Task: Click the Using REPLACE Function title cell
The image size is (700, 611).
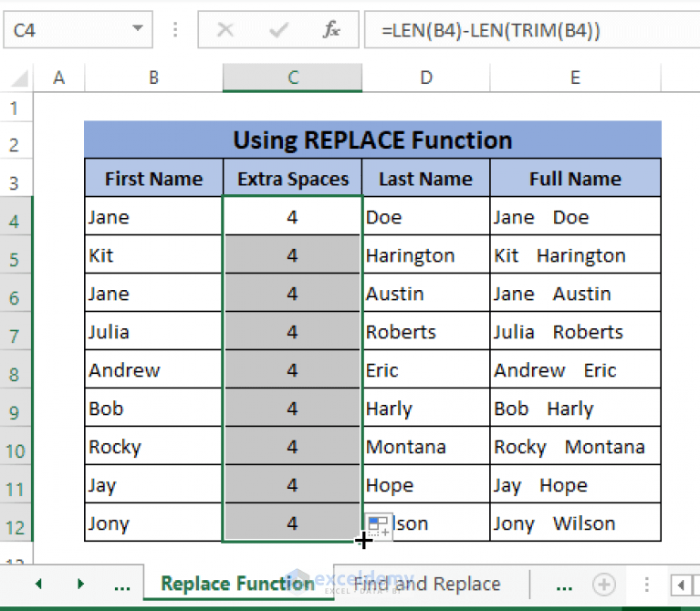Action: coord(372,140)
